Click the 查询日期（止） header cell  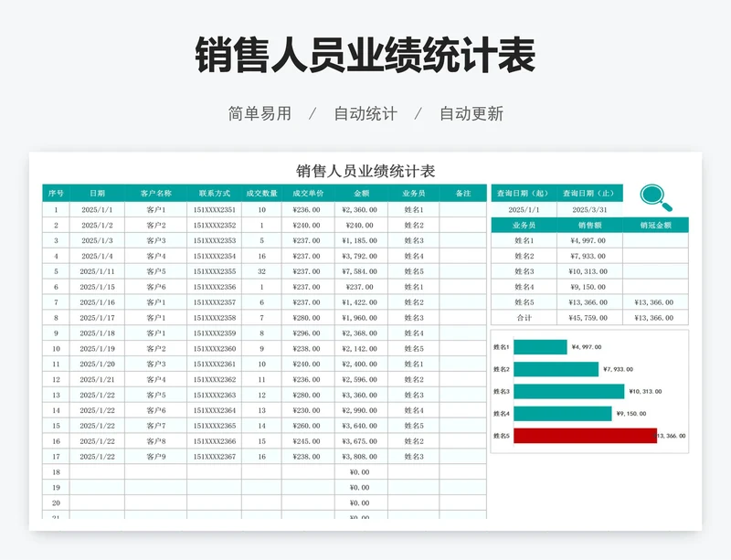pos(589,193)
